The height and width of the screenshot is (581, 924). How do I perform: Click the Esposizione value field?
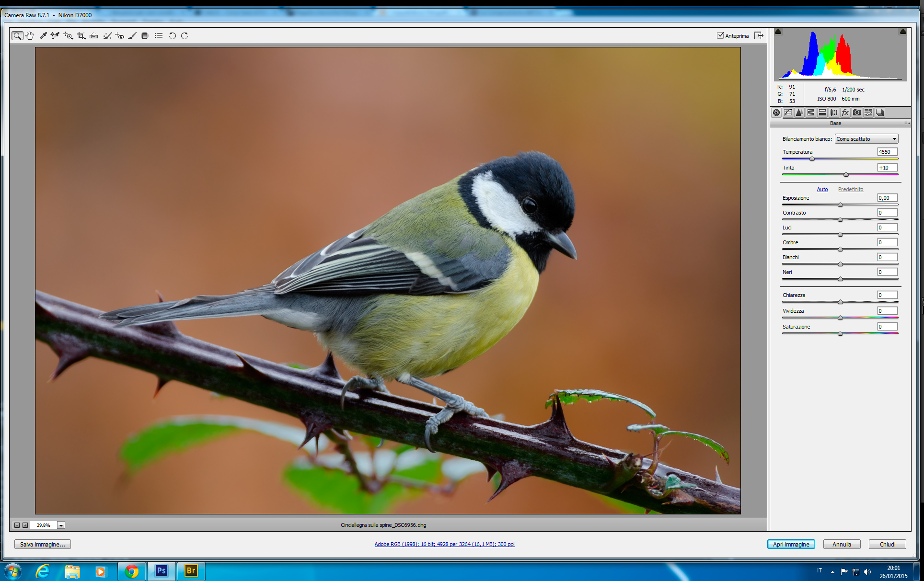[887, 198]
